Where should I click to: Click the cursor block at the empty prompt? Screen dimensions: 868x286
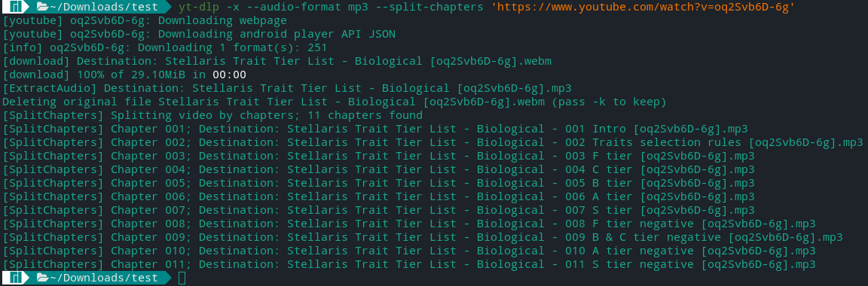(182, 278)
